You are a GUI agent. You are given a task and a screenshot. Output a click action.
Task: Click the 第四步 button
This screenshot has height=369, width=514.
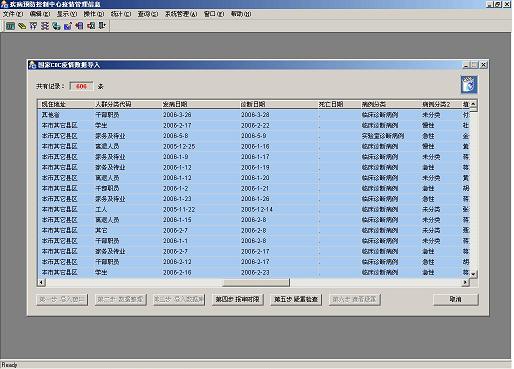[x=237, y=299]
